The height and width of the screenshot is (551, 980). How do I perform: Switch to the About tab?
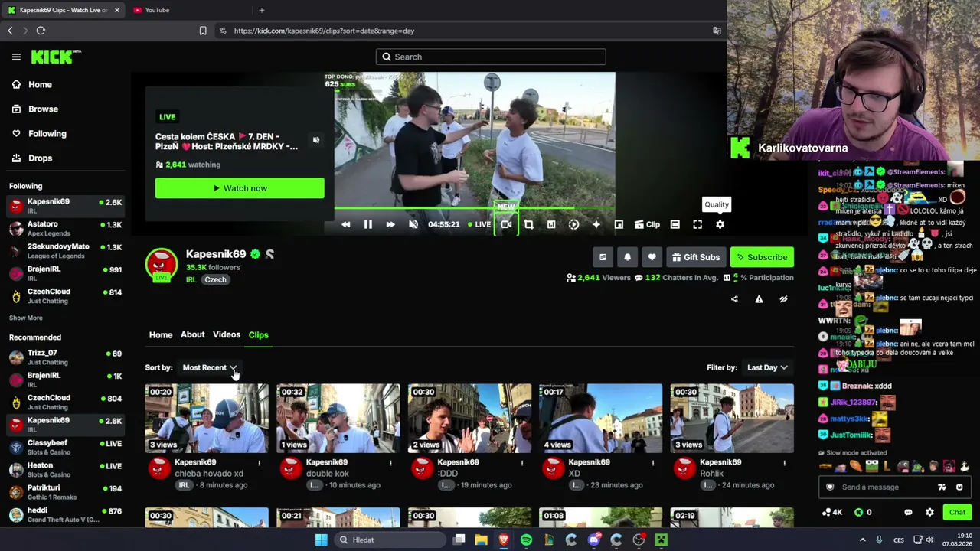coord(193,335)
